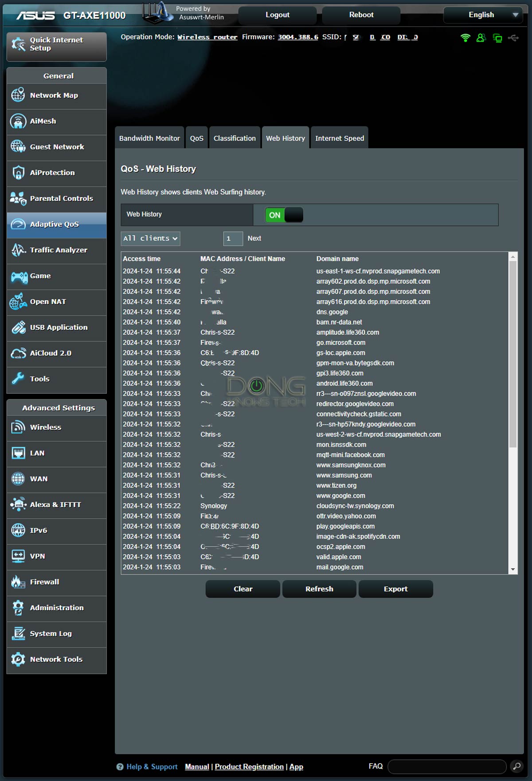The image size is (532, 781).
Task: Click the Guest Network icon
Action: coord(18,146)
